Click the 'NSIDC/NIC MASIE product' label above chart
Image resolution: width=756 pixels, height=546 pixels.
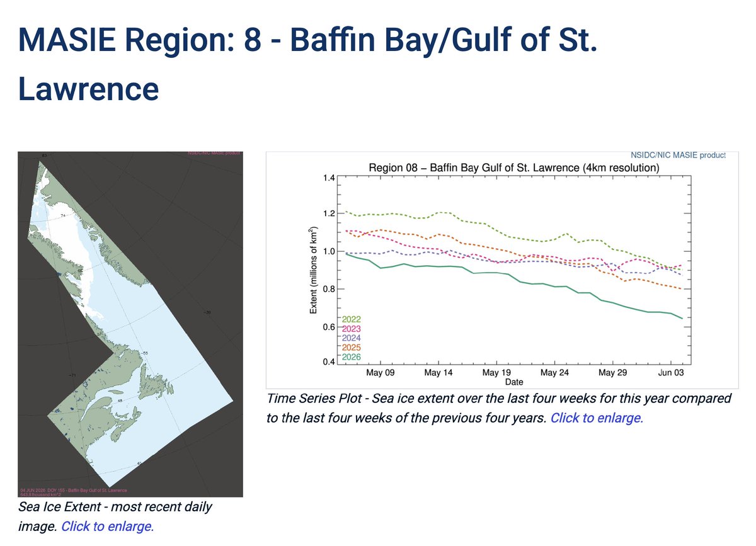pos(678,155)
